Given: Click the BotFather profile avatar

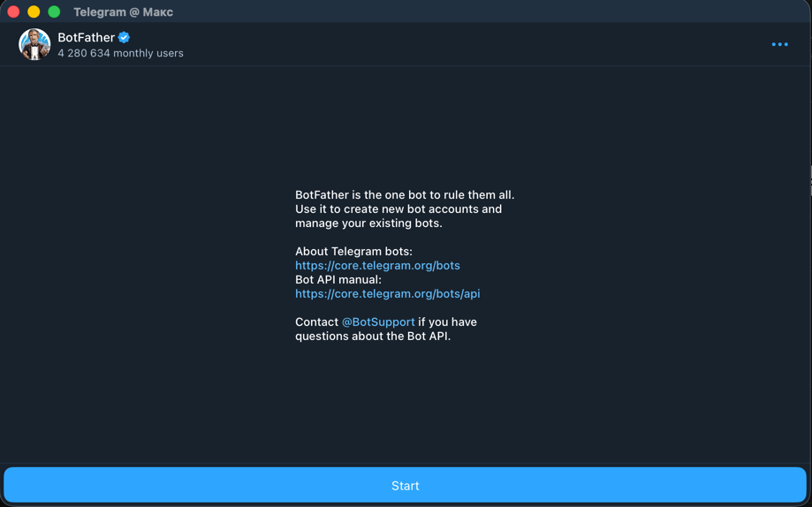Looking at the screenshot, I should coord(34,44).
